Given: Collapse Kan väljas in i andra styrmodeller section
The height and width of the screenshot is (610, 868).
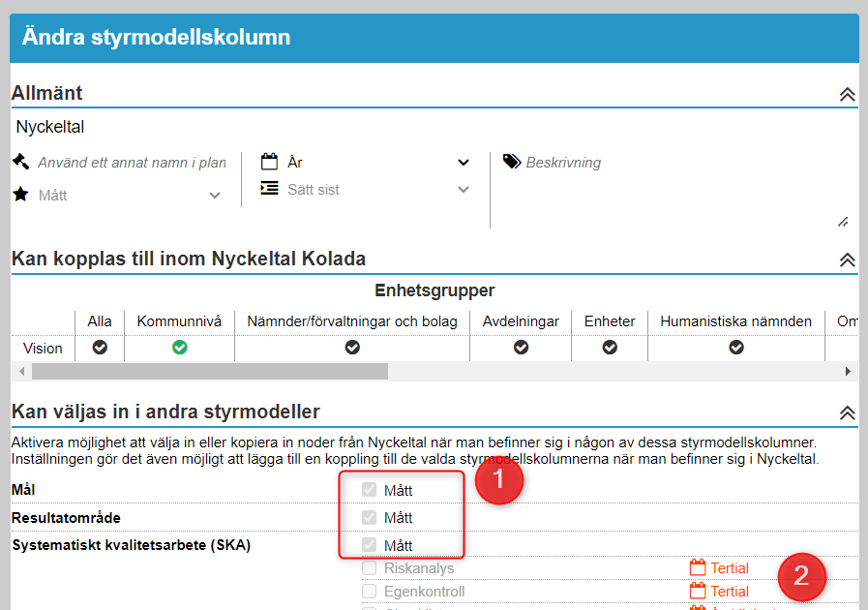Looking at the screenshot, I should pos(847,412).
